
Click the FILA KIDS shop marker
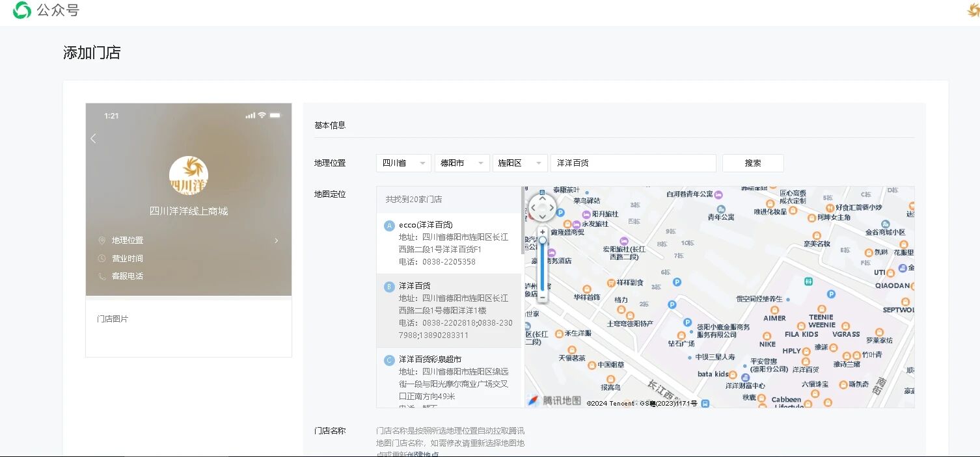click(x=802, y=325)
